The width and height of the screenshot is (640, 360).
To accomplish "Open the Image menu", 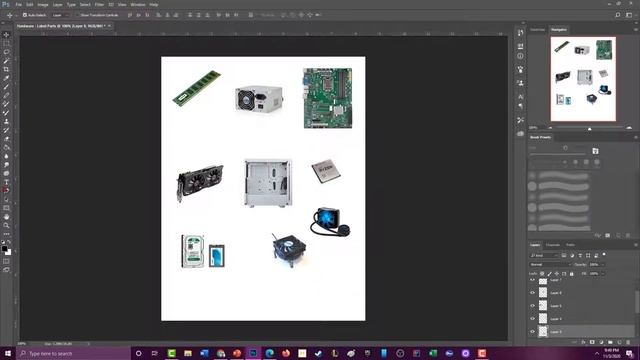I will [43, 4].
